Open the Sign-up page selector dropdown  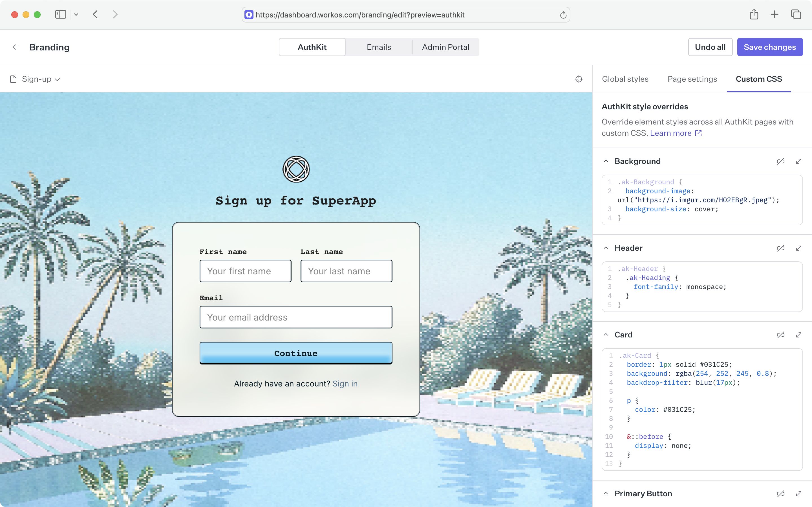pyautogui.click(x=35, y=79)
